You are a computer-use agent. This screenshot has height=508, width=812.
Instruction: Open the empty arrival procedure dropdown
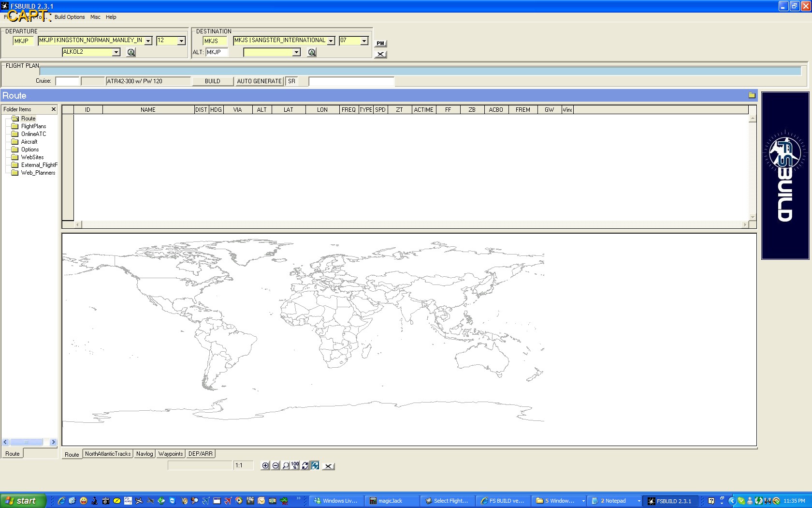pos(296,52)
